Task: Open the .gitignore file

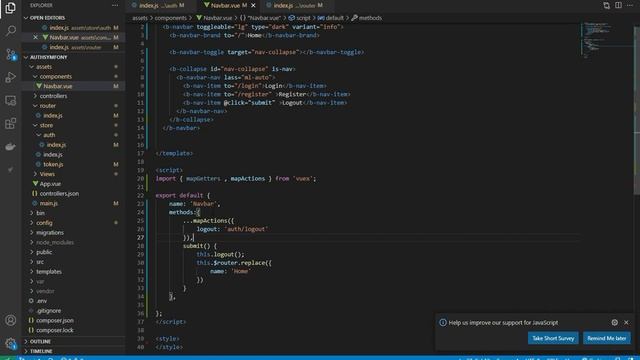Action: [73, 311]
